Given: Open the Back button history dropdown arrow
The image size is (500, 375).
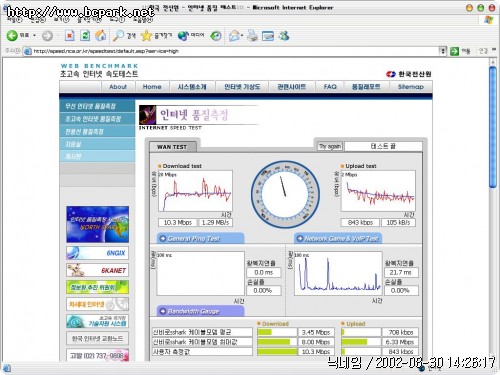Looking at the screenshot, I should click(34, 35).
